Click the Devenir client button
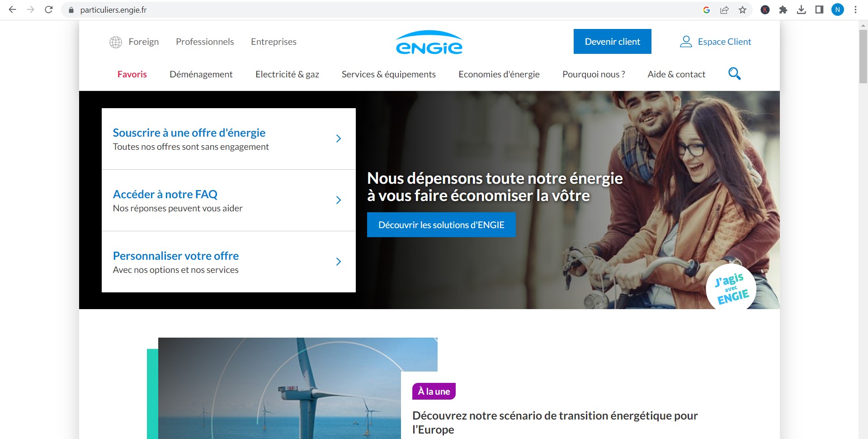Viewport: 868px width, 439px height. (613, 42)
